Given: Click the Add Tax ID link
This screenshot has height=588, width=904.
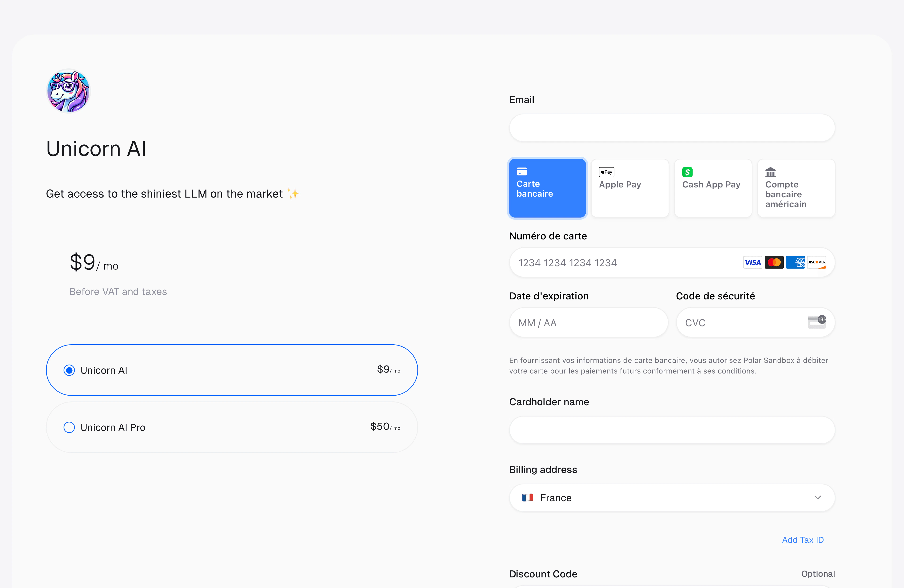Looking at the screenshot, I should coord(803,540).
